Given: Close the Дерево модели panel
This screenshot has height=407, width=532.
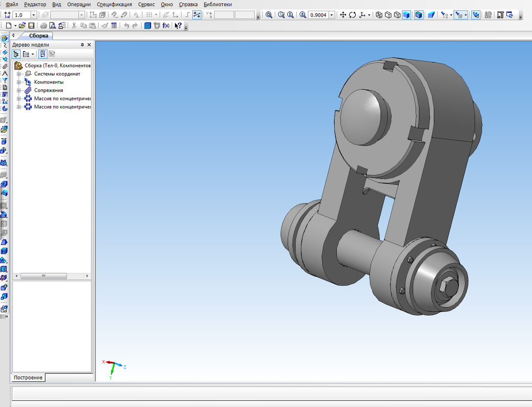Looking at the screenshot, I should coord(89,45).
